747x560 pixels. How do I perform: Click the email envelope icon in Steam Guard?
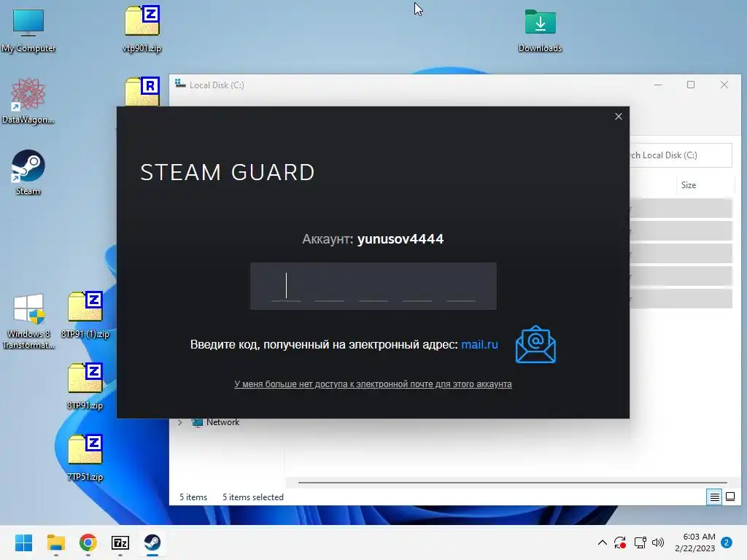click(535, 344)
